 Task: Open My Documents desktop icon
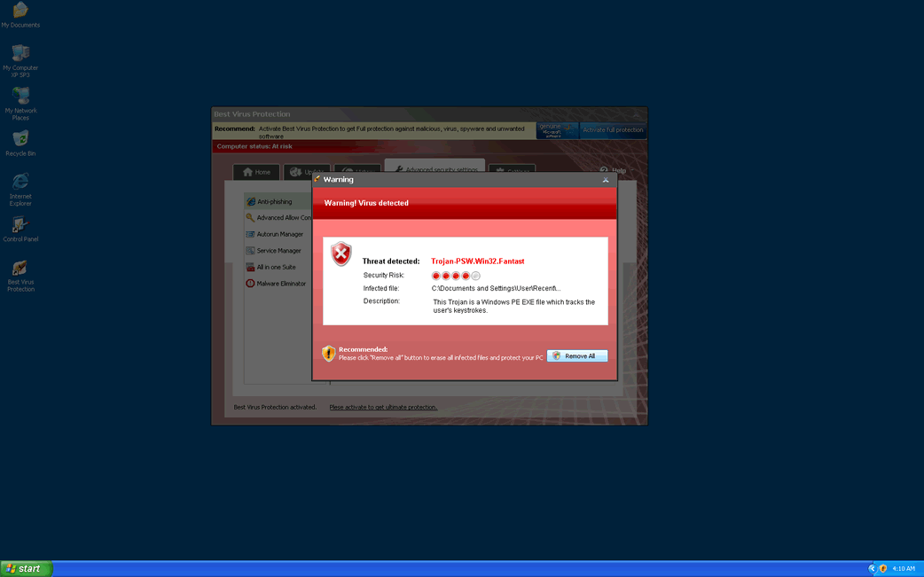20,15
